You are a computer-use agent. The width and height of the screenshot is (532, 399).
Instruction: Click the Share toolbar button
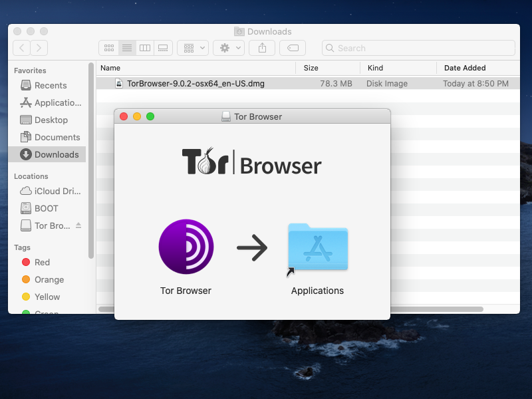262,48
